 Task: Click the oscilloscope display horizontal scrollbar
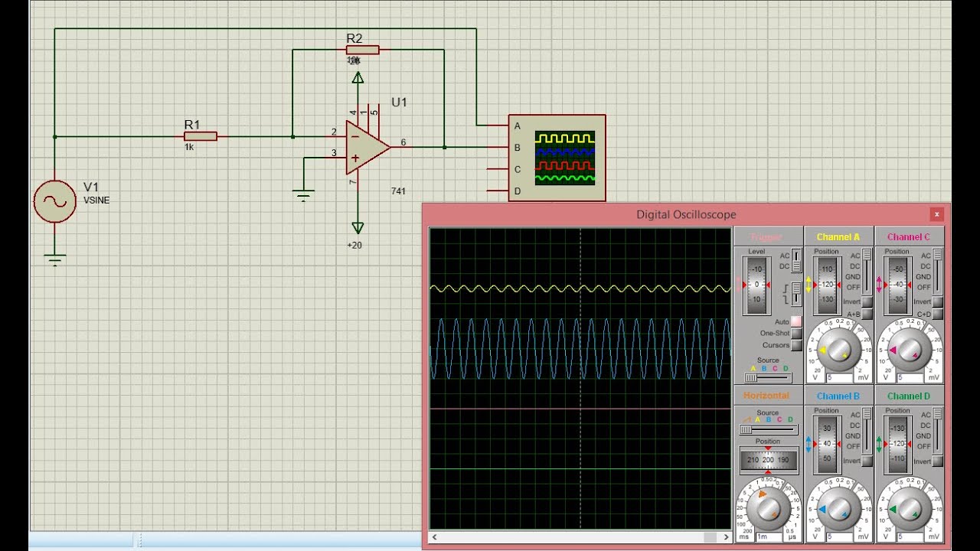[x=580, y=538]
